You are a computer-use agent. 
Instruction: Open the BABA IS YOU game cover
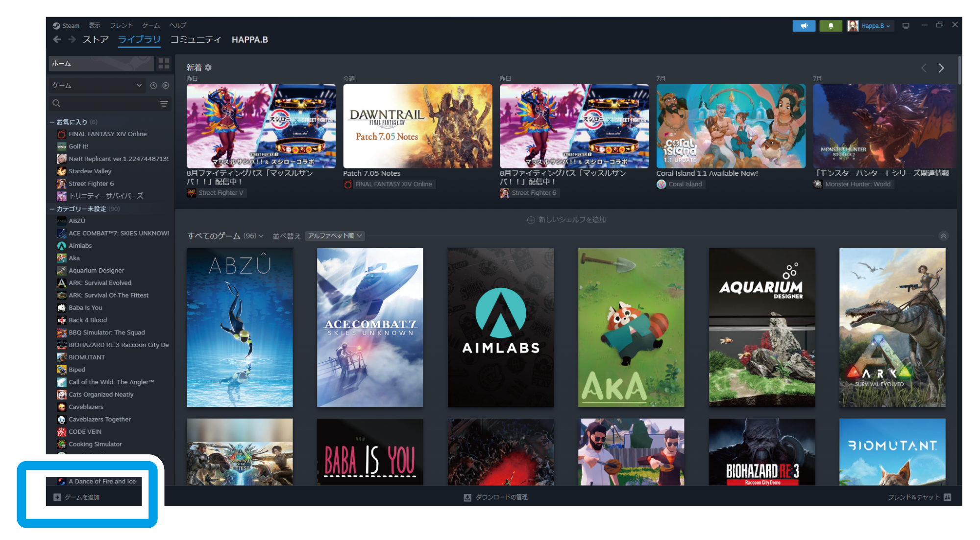tap(370, 452)
